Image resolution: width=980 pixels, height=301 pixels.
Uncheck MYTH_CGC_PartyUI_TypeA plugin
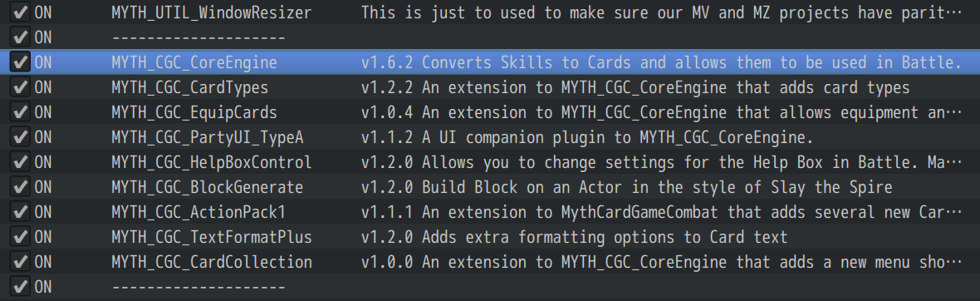pos(21,137)
